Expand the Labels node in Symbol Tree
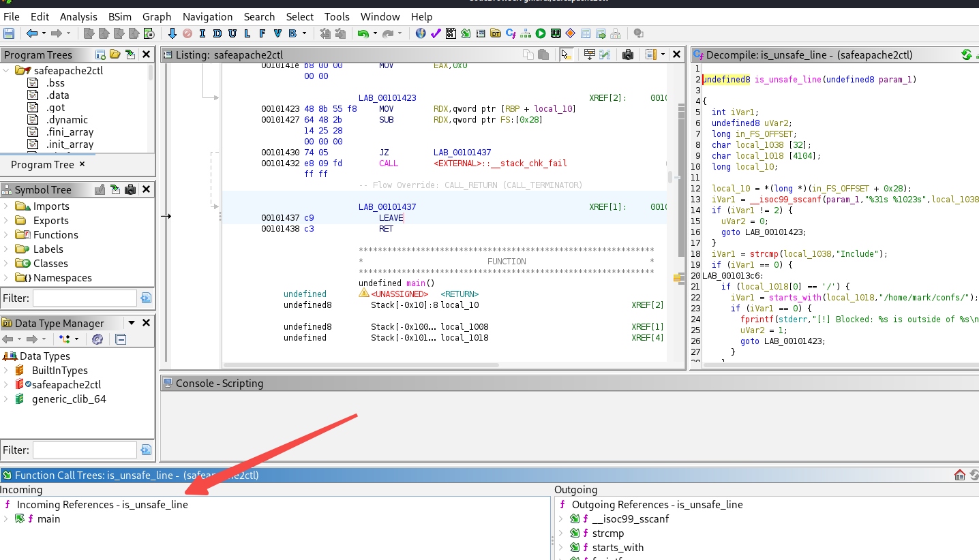The width and height of the screenshot is (979, 560). pyautogui.click(x=7, y=249)
